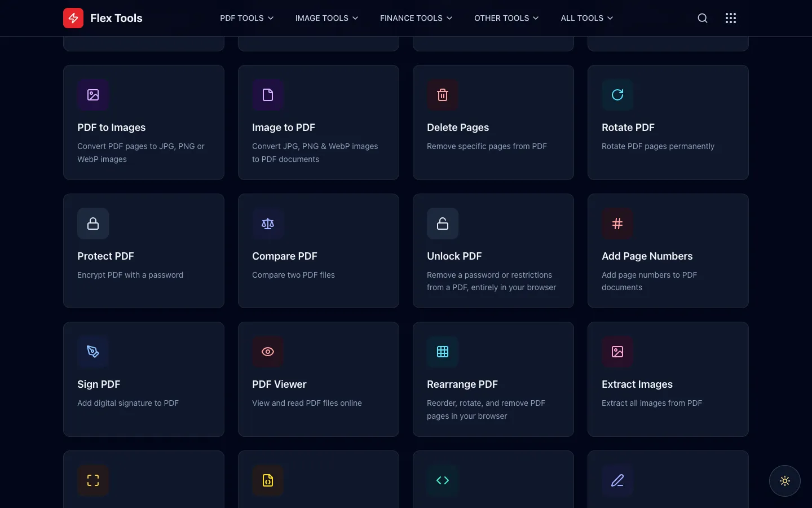Expand the All Tools dropdown menu

click(587, 18)
